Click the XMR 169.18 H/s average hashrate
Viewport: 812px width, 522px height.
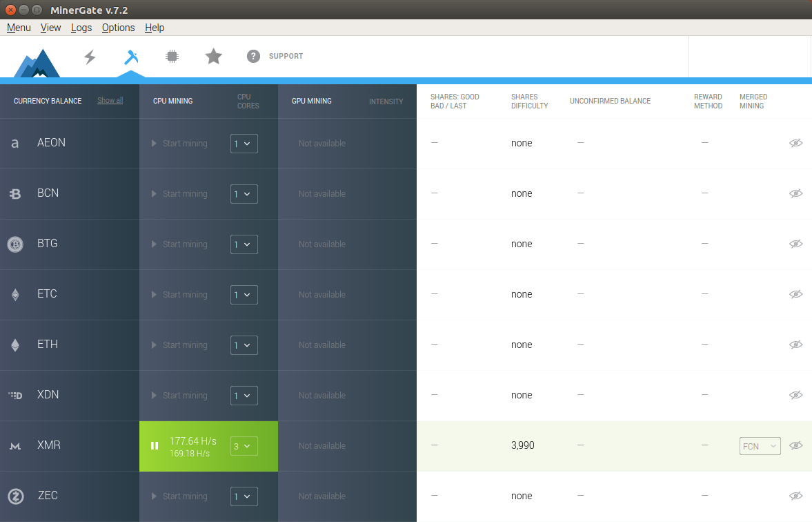190,454
